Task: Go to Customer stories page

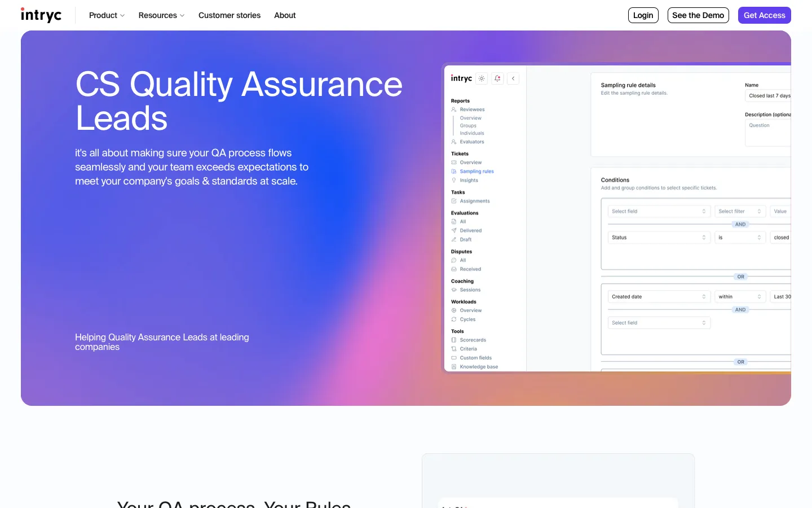Action: [230, 15]
